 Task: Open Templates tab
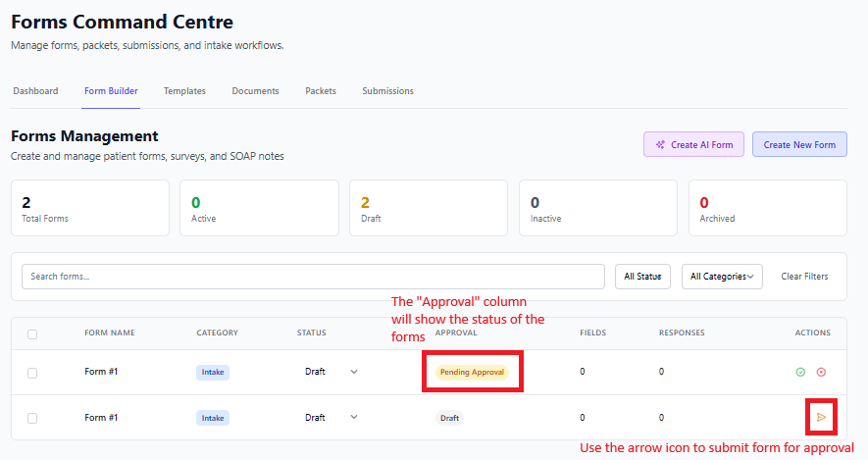click(x=184, y=91)
